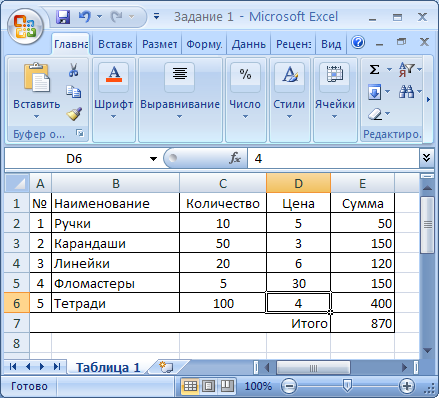439x398 pixels.
Task: Open the Число group
Action: point(245,100)
